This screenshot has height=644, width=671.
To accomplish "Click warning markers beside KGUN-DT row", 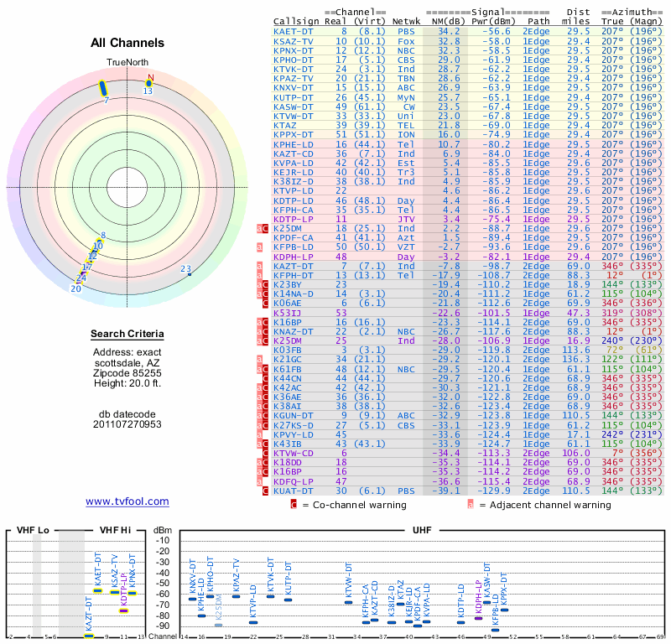I will (x=263, y=416).
